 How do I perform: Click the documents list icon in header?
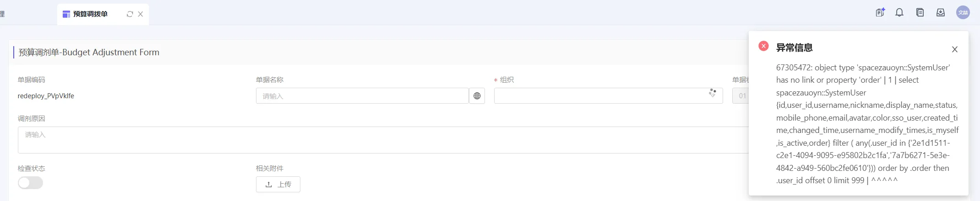(920, 13)
